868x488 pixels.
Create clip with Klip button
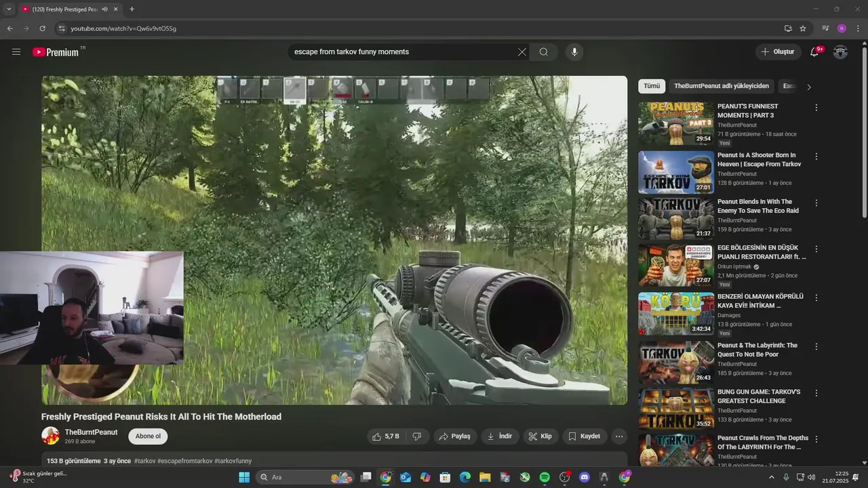coord(540,436)
